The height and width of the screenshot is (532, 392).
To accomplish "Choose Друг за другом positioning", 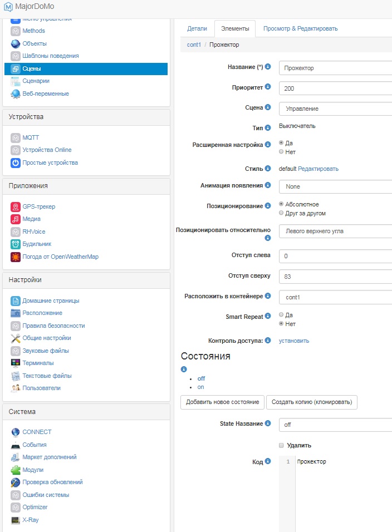I will point(281,213).
